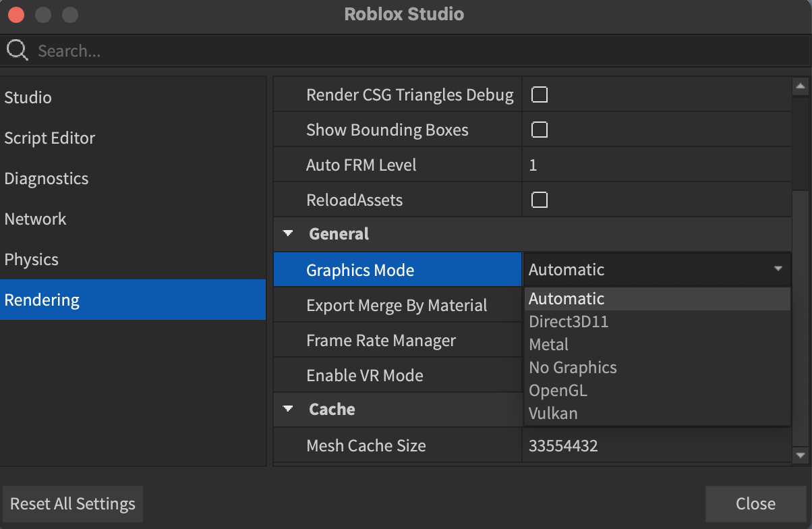Choose OpenGL rendering mode
Viewport: 812px width, 529px height.
558,390
